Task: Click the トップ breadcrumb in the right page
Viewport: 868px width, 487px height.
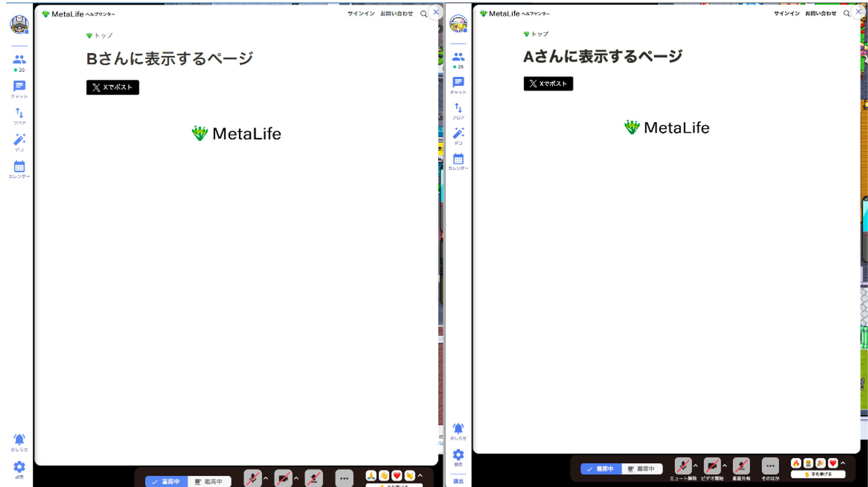Action: point(536,34)
